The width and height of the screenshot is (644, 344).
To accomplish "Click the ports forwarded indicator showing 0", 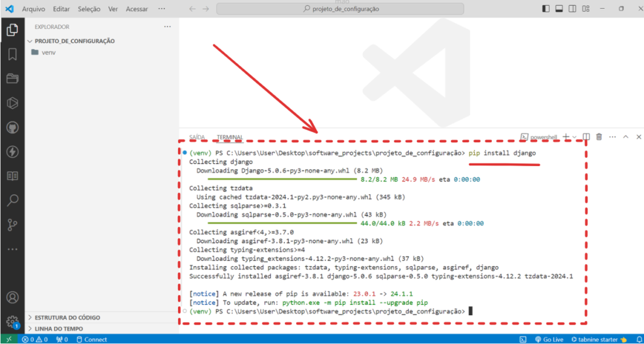I will click(x=62, y=340).
